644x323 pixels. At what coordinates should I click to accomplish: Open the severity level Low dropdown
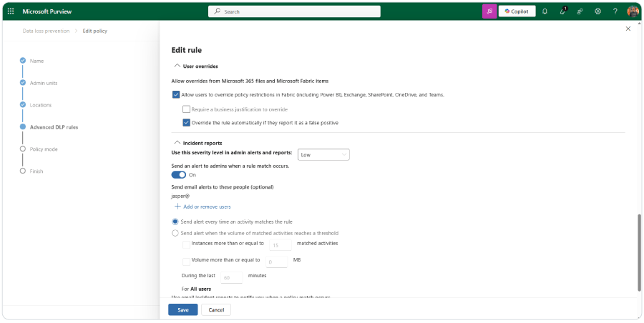tap(323, 154)
